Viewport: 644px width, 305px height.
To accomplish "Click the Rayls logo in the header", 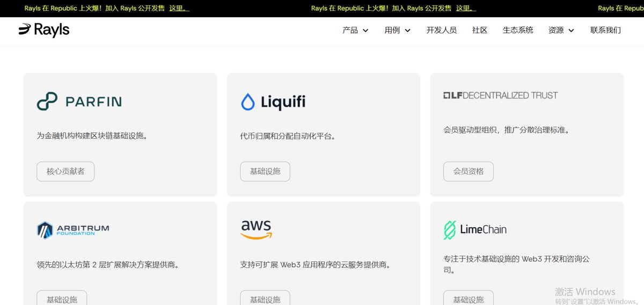I will tap(44, 30).
